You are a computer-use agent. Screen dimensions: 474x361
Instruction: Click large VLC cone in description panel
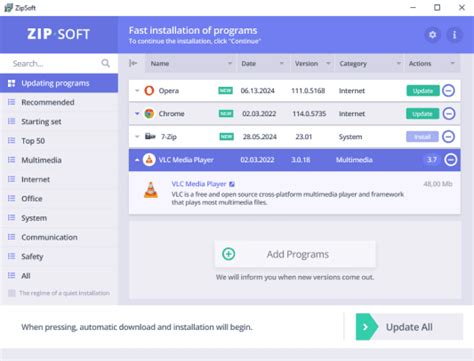pyautogui.click(x=151, y=190)
